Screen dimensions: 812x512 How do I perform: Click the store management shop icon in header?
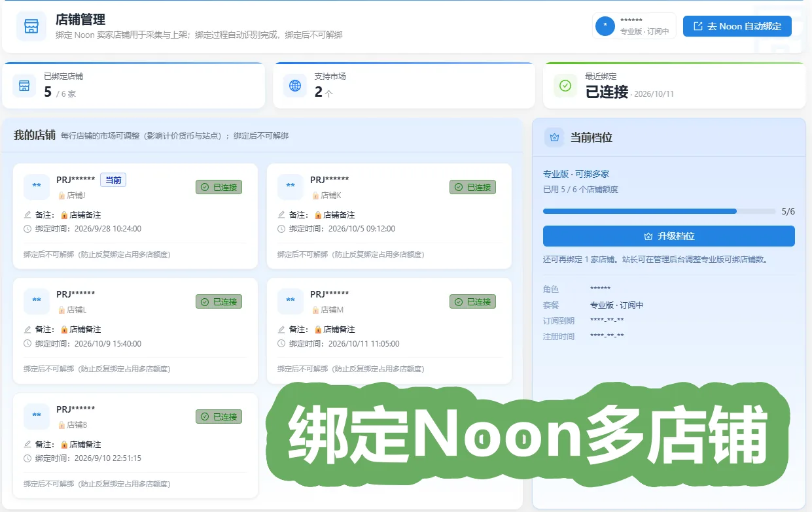[x=31, y=26]
